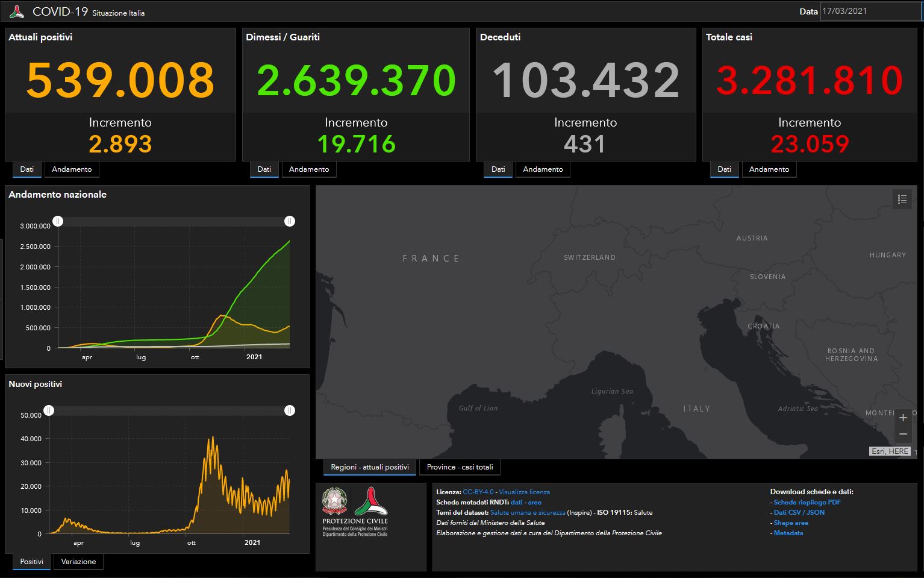Select Regioni - attuali positivi tab

[x=370, y=467]
